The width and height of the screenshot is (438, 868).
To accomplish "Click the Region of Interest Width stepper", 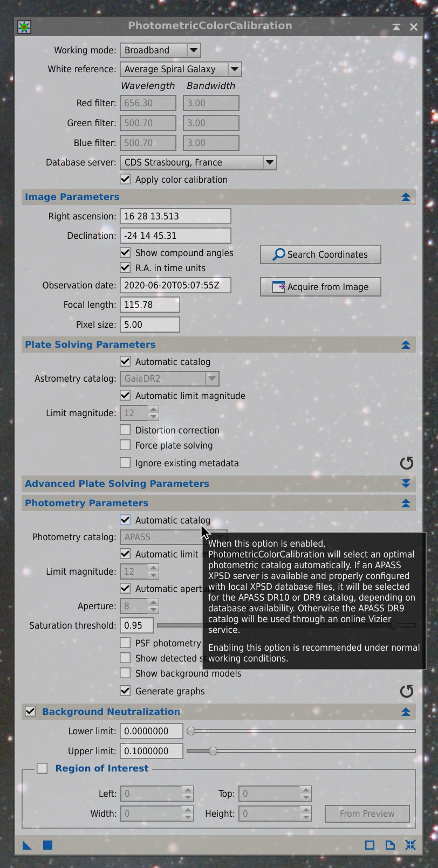I will tap(188, 813).
